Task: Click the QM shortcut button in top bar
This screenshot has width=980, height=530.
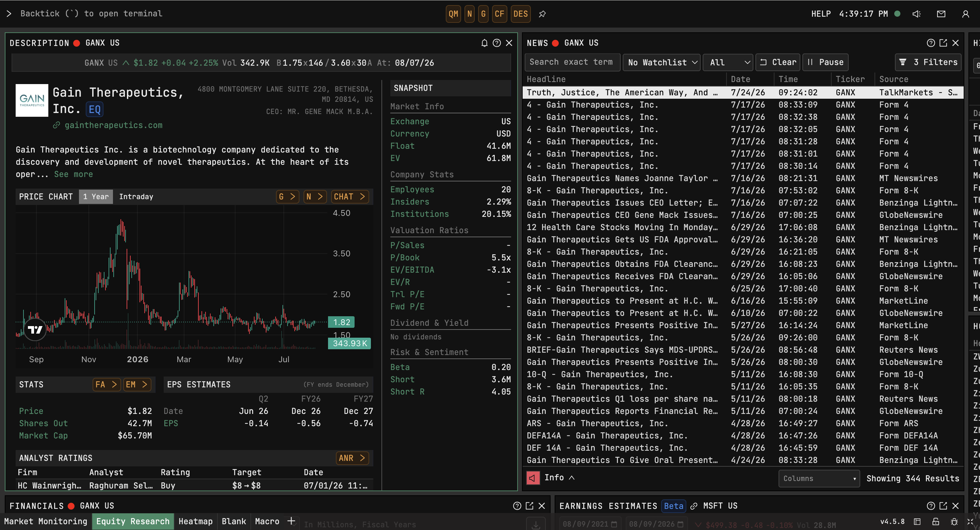Action: click(453, 14)
